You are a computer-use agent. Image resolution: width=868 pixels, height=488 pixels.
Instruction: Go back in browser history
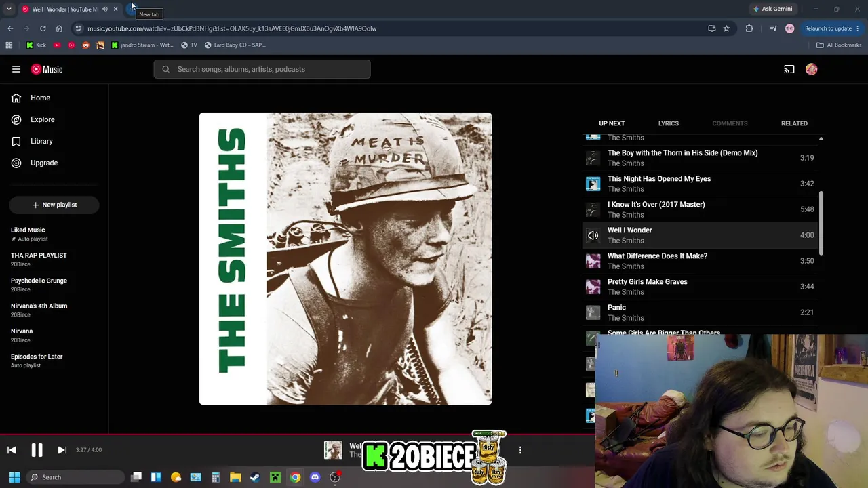(x=10, y=28)
